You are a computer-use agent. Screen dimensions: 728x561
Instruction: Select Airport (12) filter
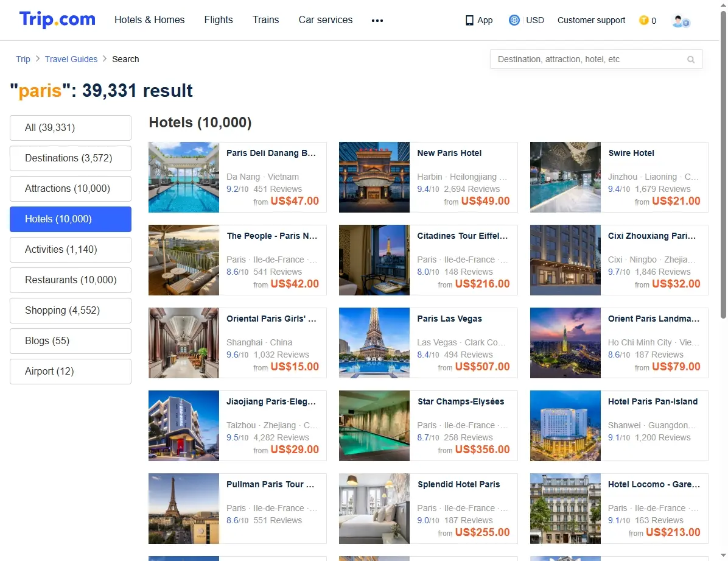pyautogui.click(x=71, y=372)
